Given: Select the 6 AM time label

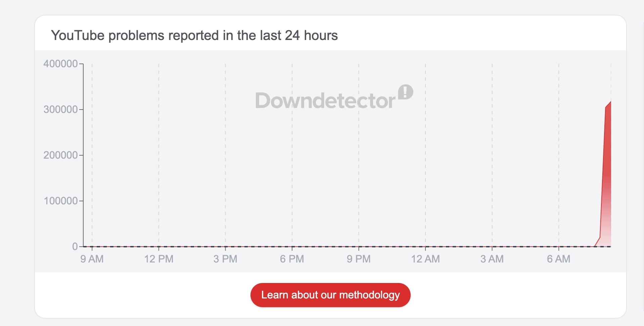Looking at the screenshot, I should point(558,259).
